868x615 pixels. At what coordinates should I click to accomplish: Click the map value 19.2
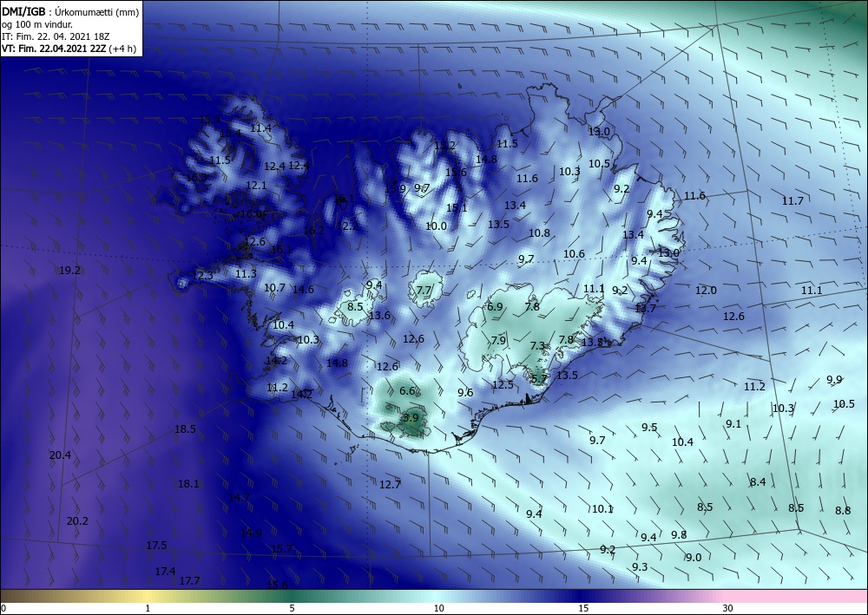coord(69,271)
